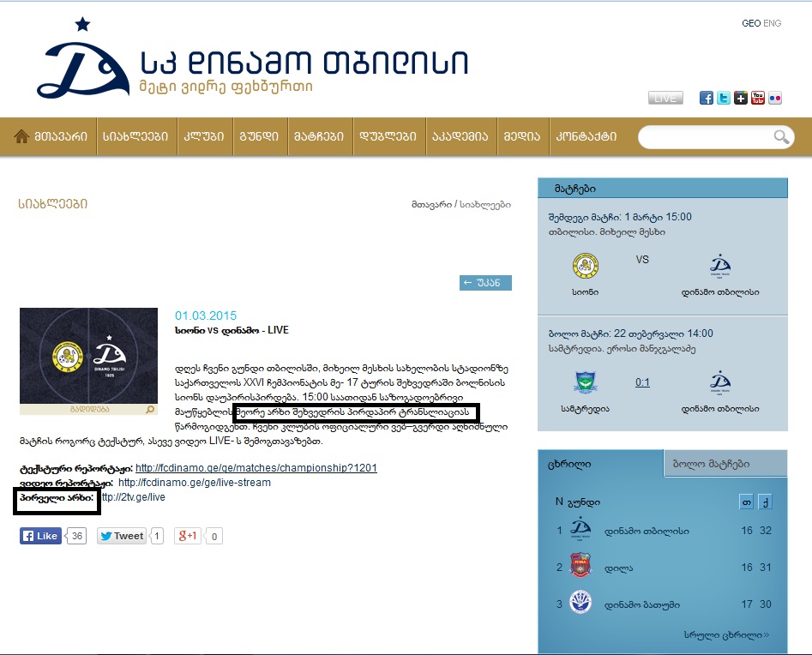Click the ქ column header button
Screen dimensions: 812x655
click(x=765, y=502)
